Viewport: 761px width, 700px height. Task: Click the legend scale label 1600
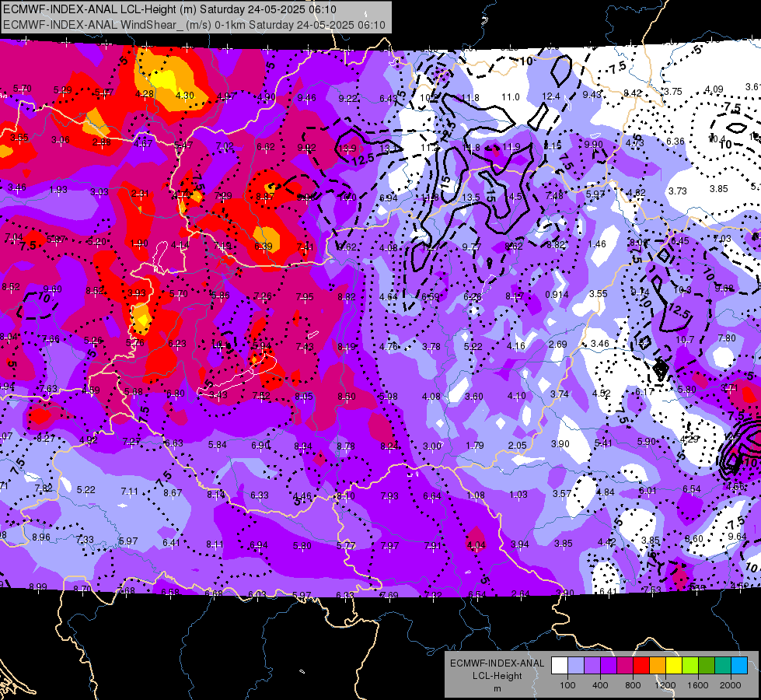coord(698,685)
